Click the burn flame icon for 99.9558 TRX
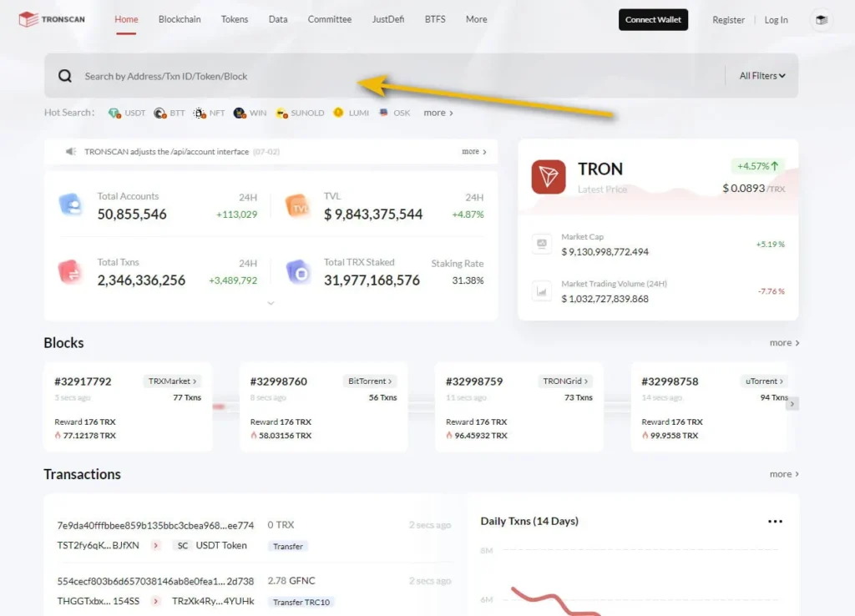This screenshot has height=616, width=855. 645,435
